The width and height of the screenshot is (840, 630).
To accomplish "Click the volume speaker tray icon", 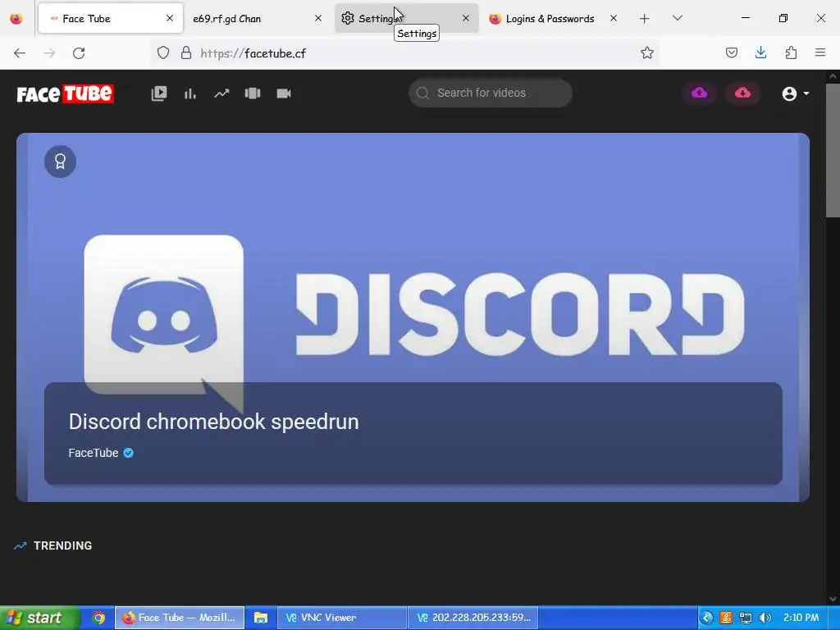I will pos(765,618).
